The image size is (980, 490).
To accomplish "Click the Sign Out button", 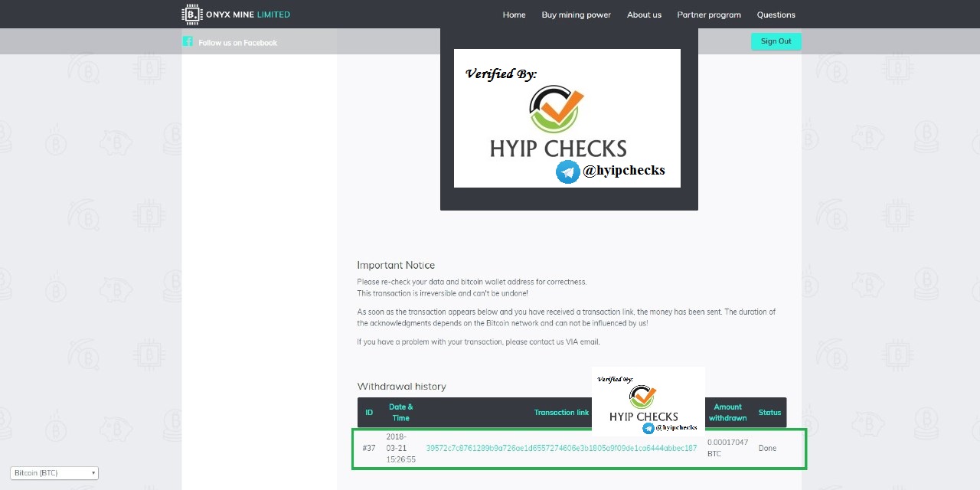I will coord(776,41).
